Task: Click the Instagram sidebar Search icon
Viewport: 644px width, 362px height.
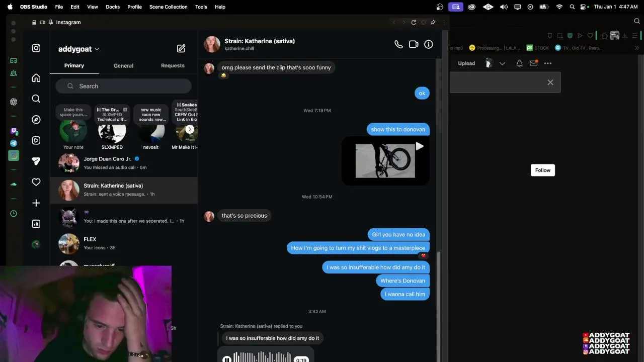Action: click(x=36, y=99)
